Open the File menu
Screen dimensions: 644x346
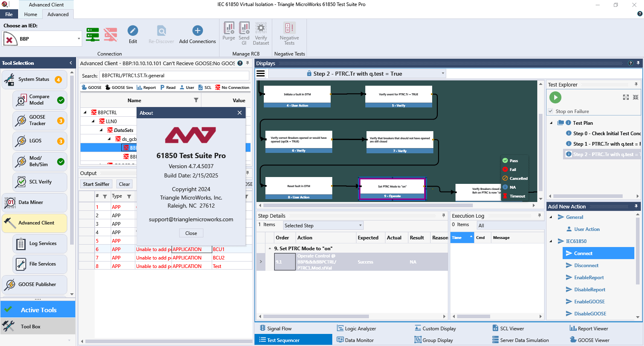pos(9,14)
